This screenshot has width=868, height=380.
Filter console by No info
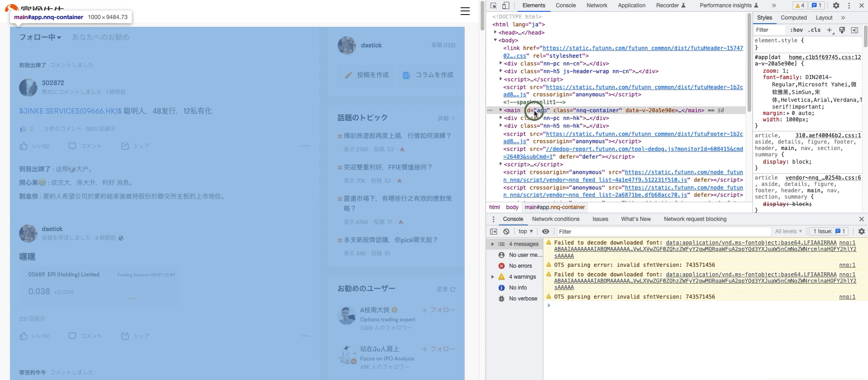point(517,288)
